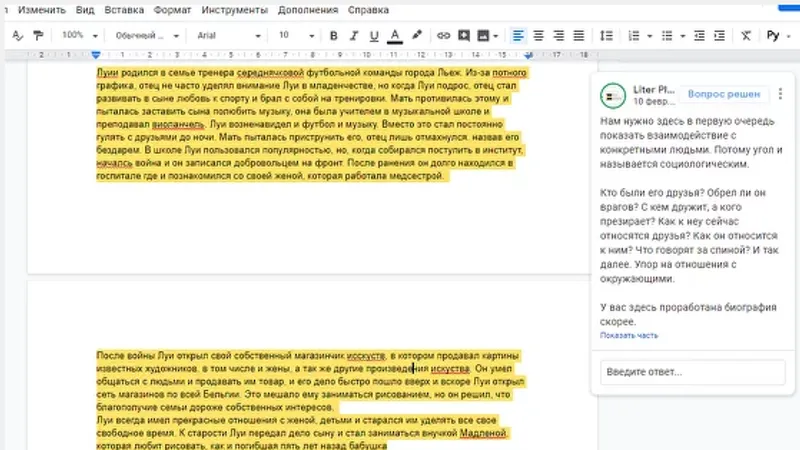This screenshot has height=450, width=800.
Task: Open the input tools dropdown arrow
Action: pos(788,36)
